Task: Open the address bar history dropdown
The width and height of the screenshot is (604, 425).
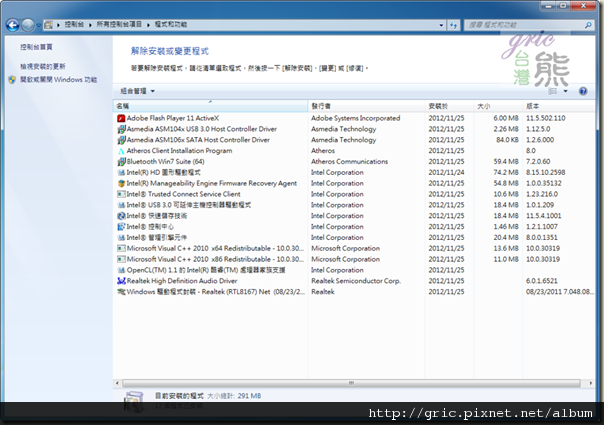Action: coord(441,25)
